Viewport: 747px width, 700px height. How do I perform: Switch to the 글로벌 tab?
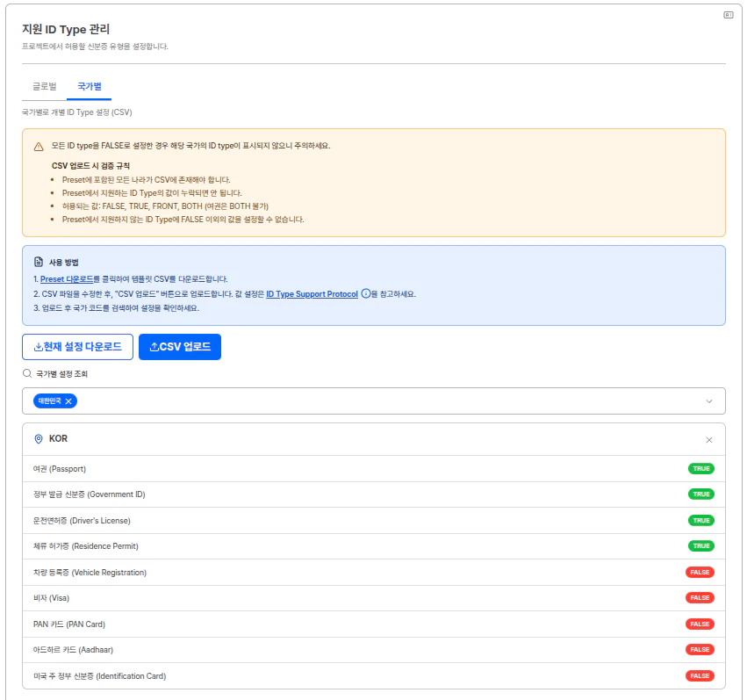click(x=44, y=86)
